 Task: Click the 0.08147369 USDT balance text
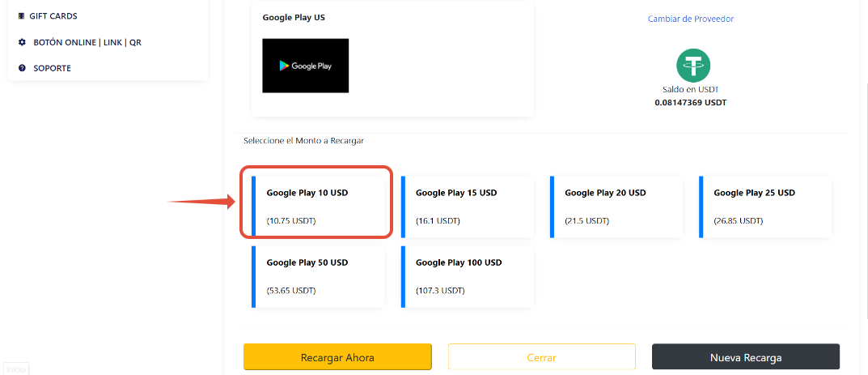(691, 103)
